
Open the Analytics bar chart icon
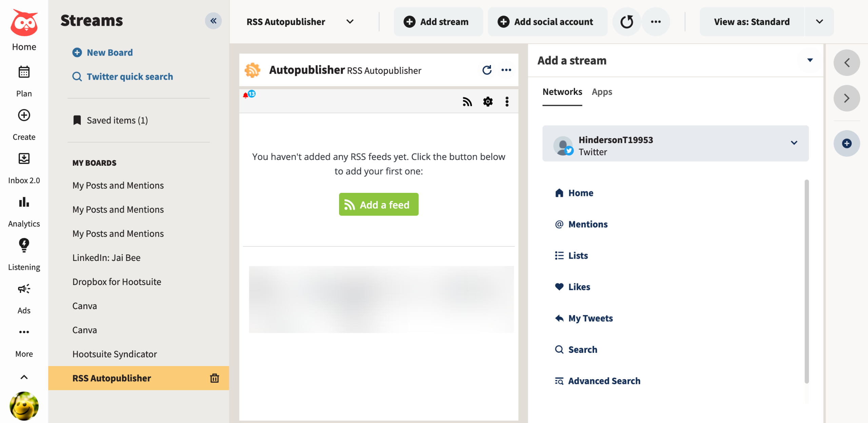point(24,202)
